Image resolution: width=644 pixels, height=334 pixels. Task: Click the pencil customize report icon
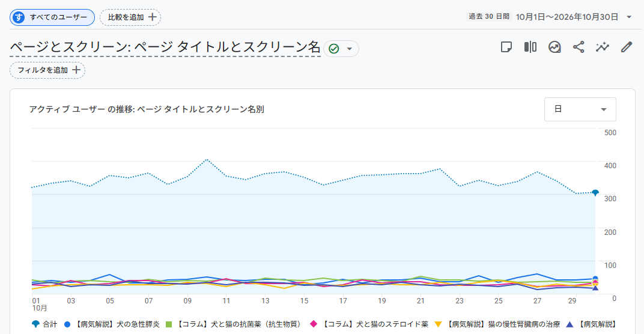pos(627,47)
